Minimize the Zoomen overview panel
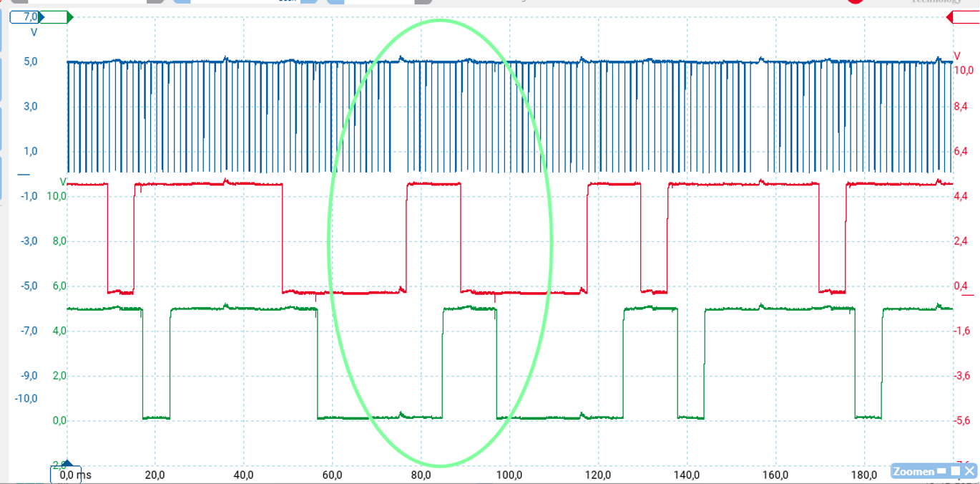This screenshot has width=980, height=484. coord(942,471)
